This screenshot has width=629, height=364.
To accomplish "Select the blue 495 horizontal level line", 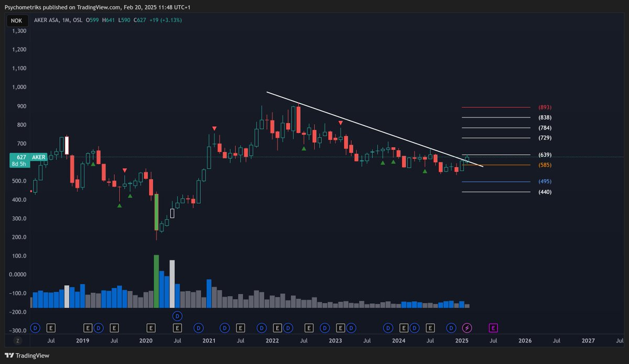I will 496,182.
